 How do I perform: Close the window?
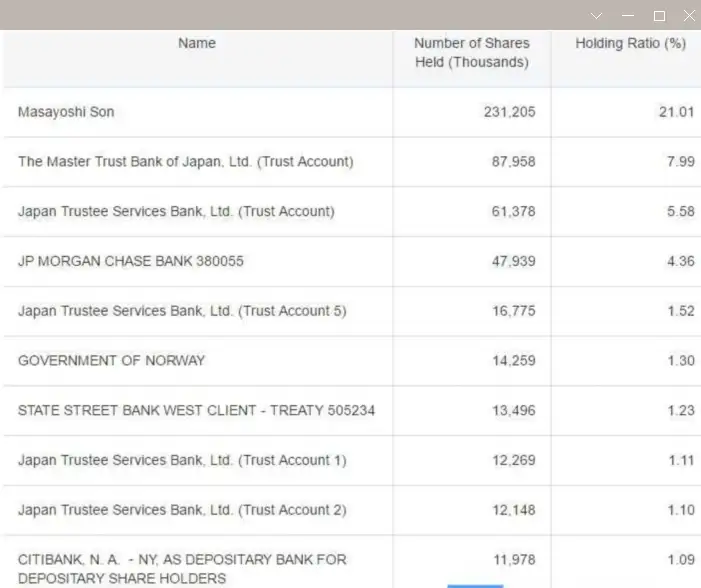tap(689, 16)
